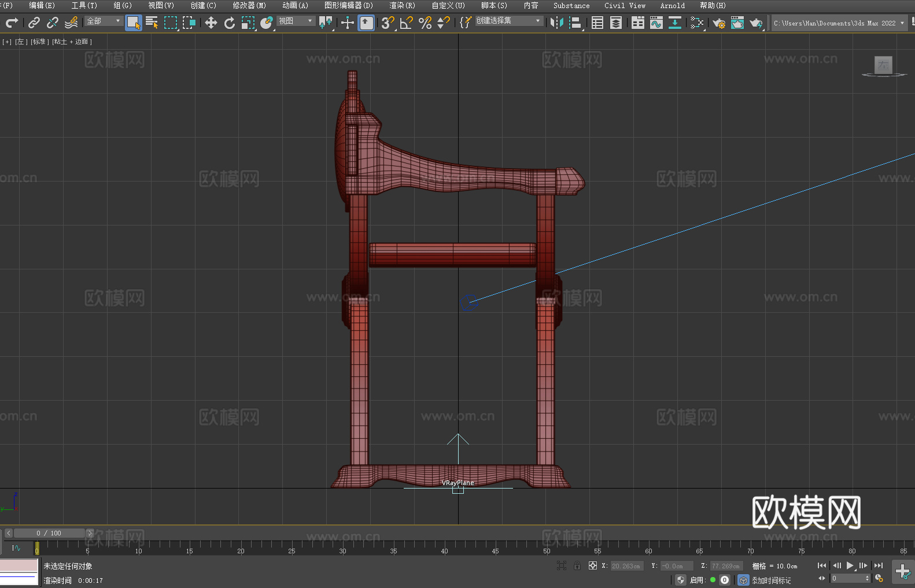Toggle the Scene Explorer panel

coord(597,23)
